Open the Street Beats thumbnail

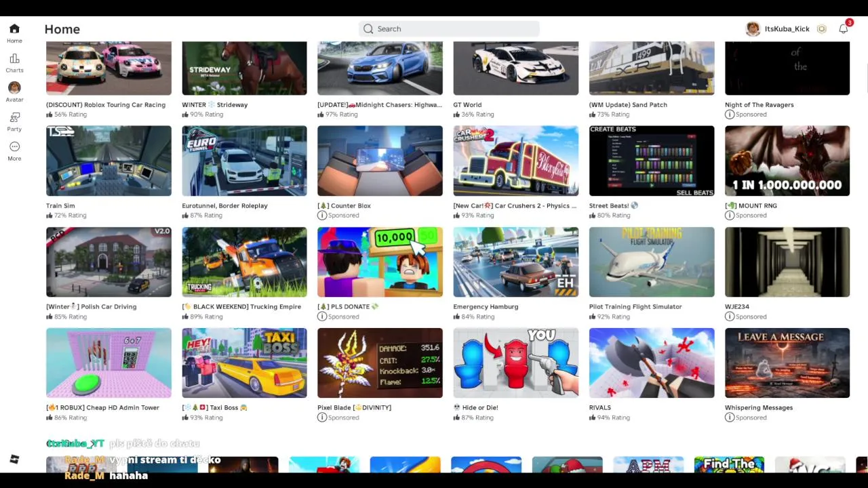652,161
